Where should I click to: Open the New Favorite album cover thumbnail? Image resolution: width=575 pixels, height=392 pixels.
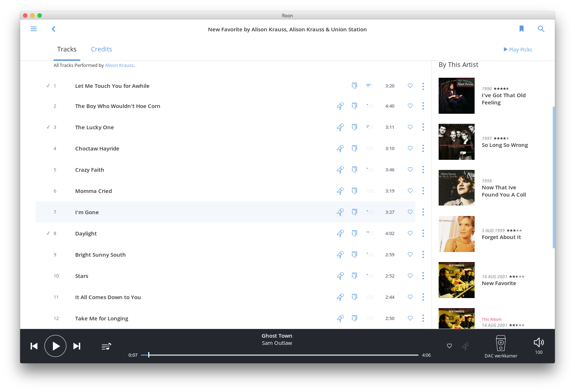point(457,280)
